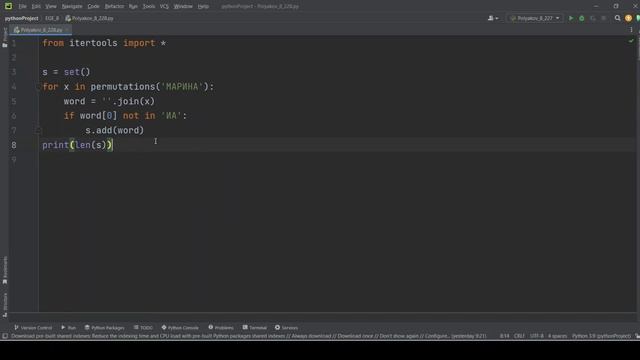Open the Window menu
Image resolution: width=640 pixels, height=360 pixels.
[183, 7]
